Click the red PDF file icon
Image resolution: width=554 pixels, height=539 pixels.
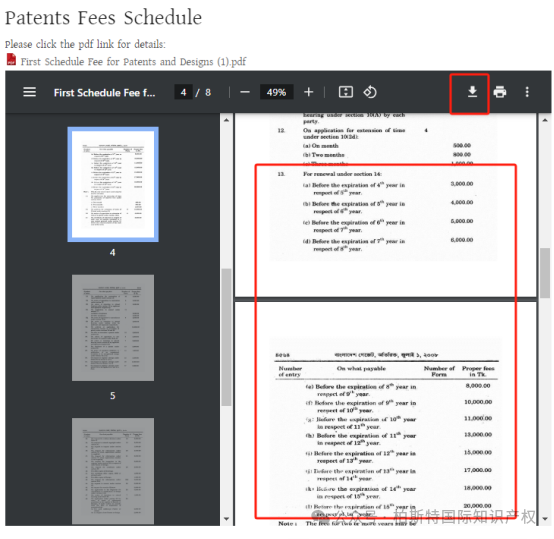[11, 59]
